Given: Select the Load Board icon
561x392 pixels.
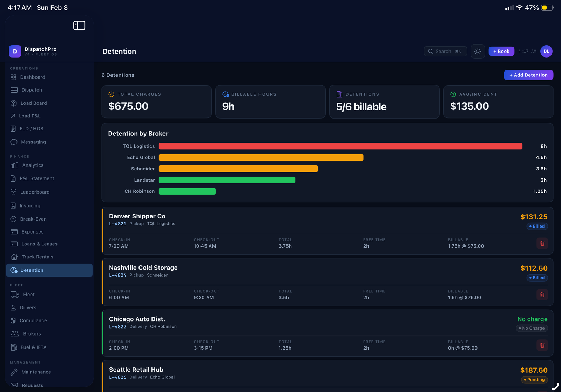Looking at the screenshot, I should click(13, 103).
